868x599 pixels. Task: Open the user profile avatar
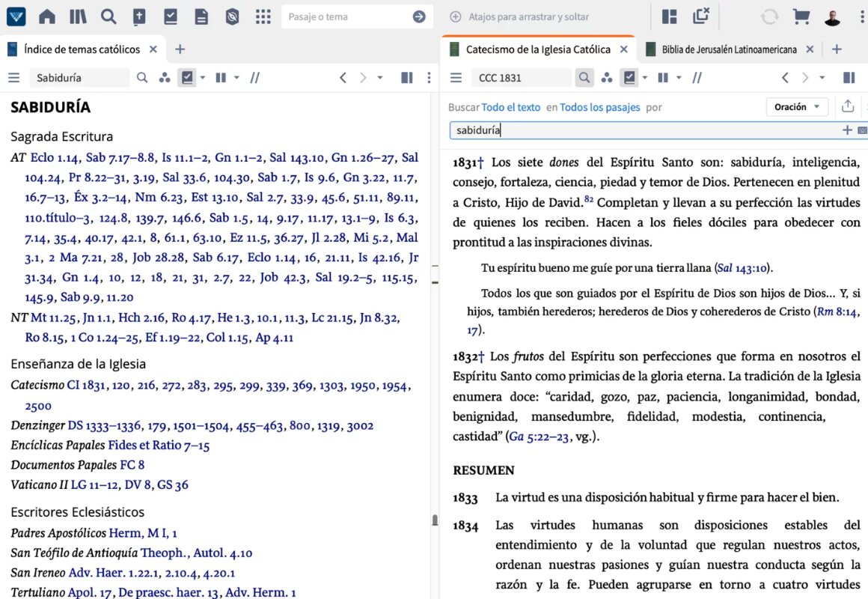832,17
